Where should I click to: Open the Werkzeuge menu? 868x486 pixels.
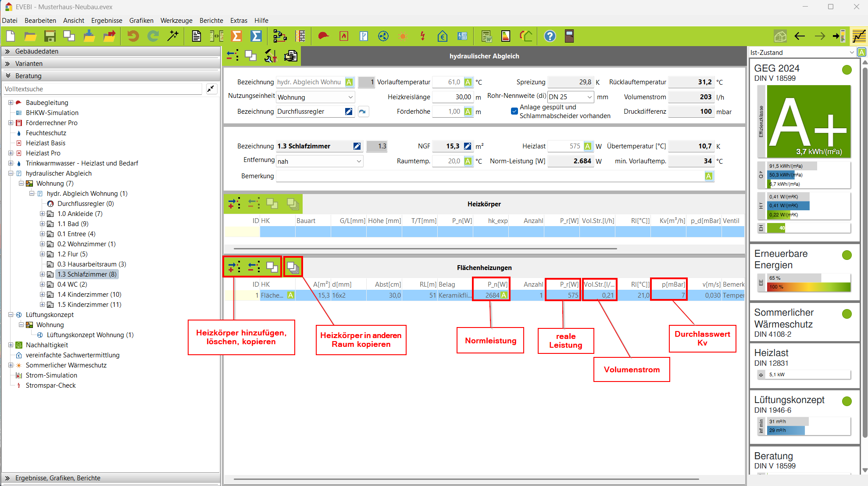pos(176,21)
